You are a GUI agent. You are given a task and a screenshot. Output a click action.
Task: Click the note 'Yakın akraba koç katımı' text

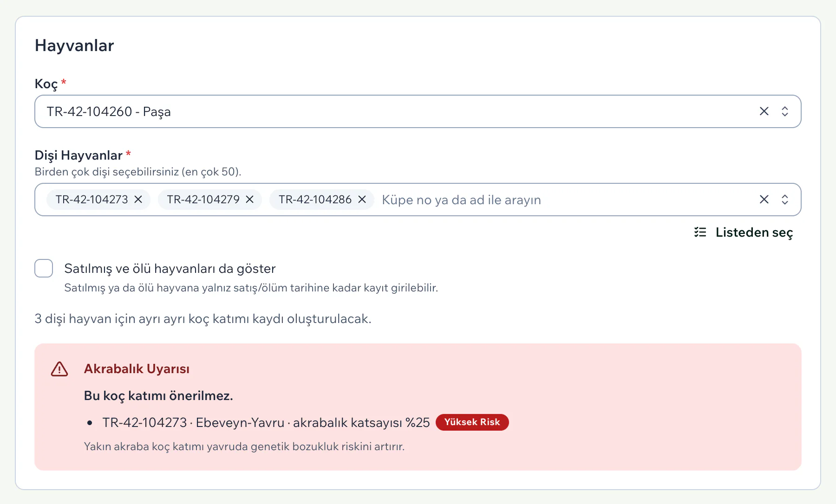pyautogui.click(x=244, y=446)
